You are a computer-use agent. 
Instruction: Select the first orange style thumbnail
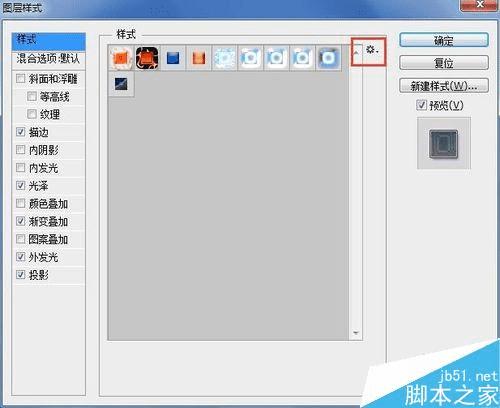121,58
